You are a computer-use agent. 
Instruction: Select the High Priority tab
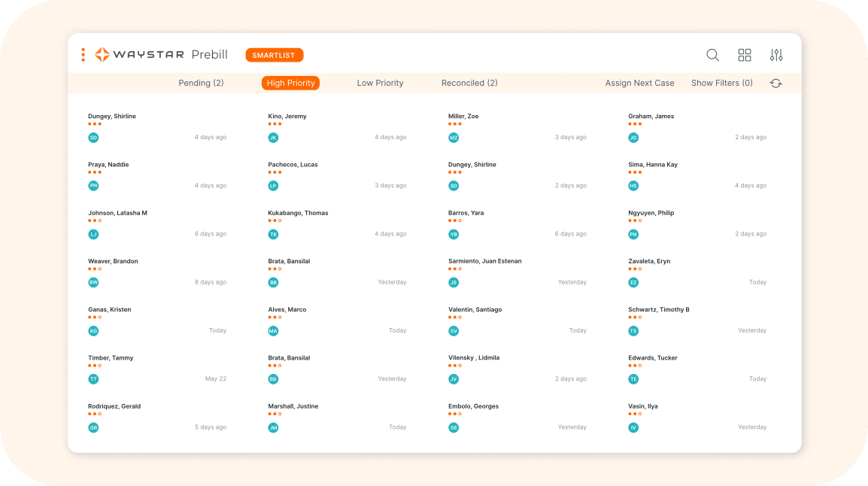(x=290, y=84)
